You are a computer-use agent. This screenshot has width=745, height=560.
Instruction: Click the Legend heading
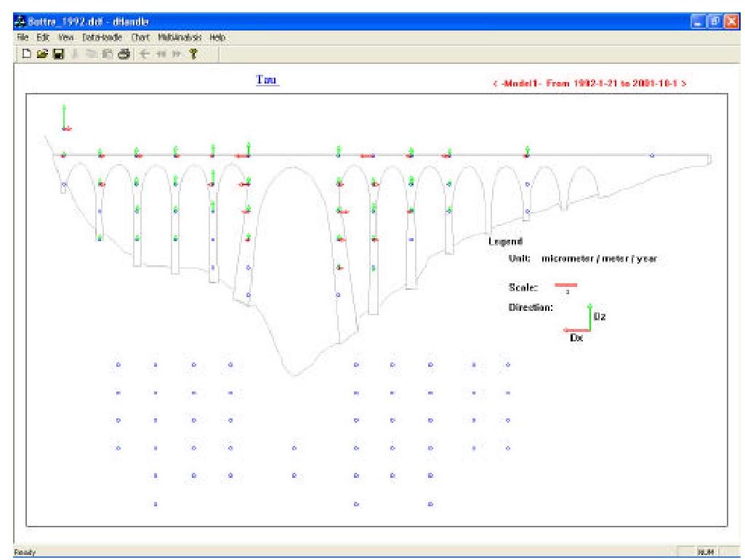(506, 241)
